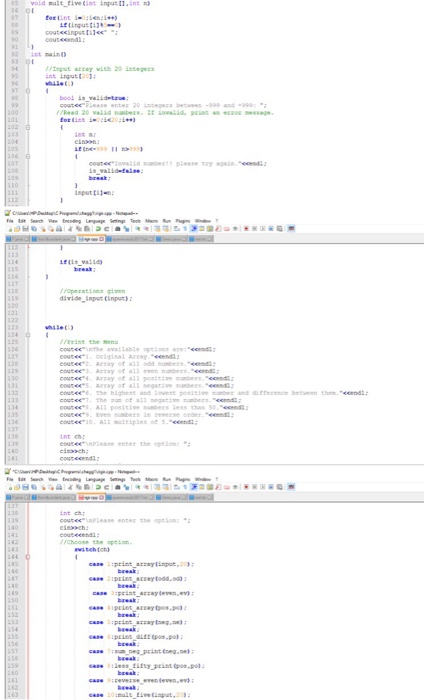Open the Macro menu in the bottom window
The width and height of the screenshot is (425, 700).
[x=151, y=479]
